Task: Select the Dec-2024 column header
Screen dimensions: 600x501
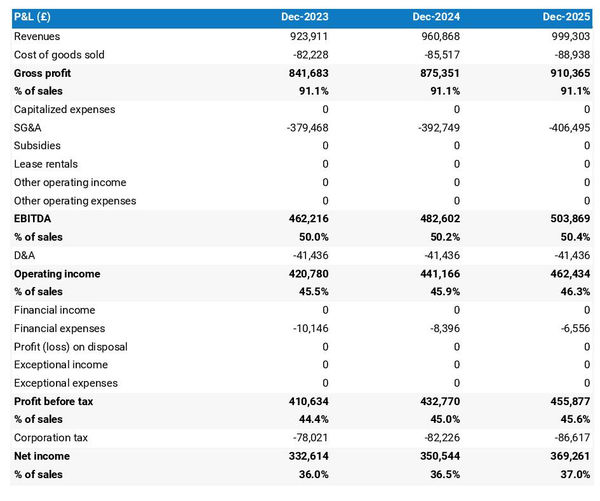Action: (x=436, y=17)
